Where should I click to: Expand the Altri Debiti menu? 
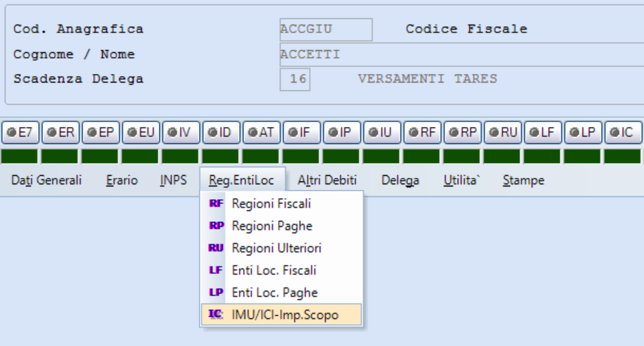[327, 181]
